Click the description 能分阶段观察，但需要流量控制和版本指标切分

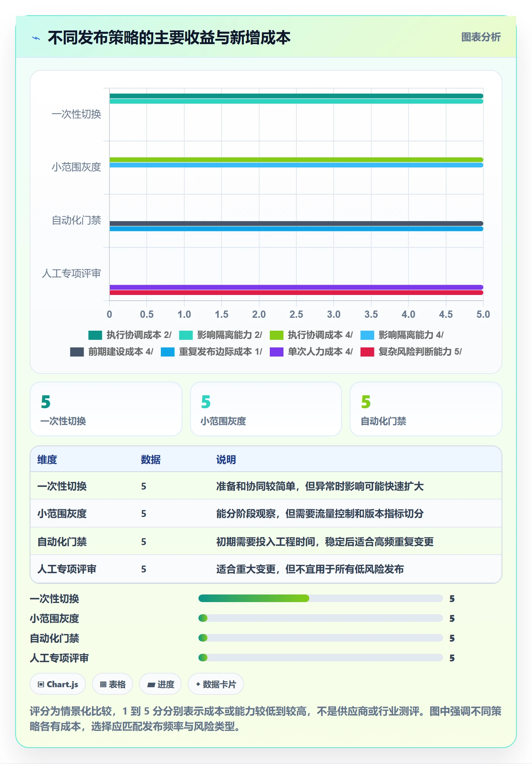[320, 514]
